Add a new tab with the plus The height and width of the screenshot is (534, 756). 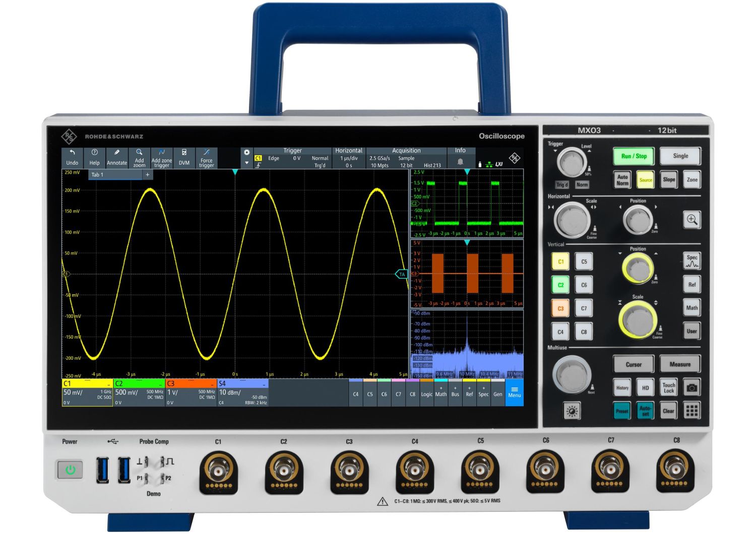148,175
